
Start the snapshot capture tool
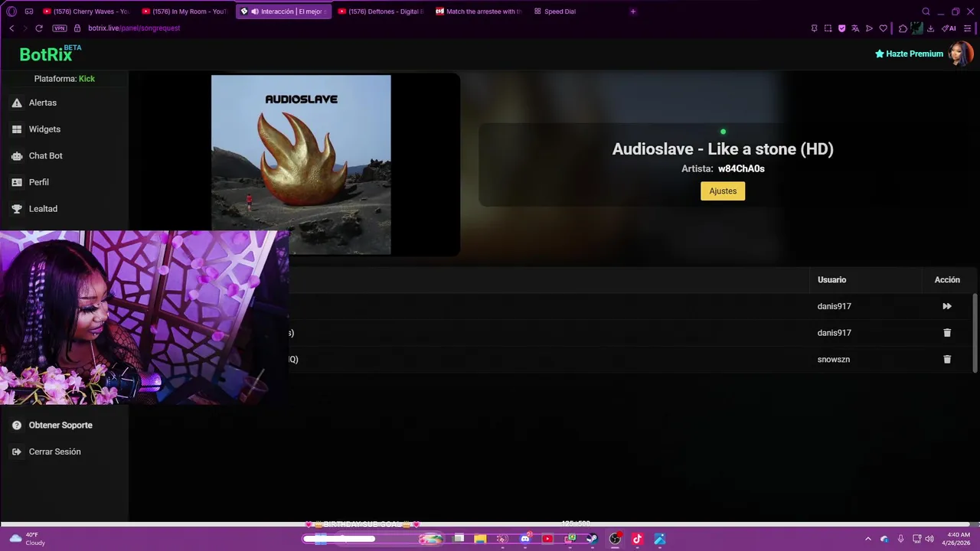tap(828, 28)
